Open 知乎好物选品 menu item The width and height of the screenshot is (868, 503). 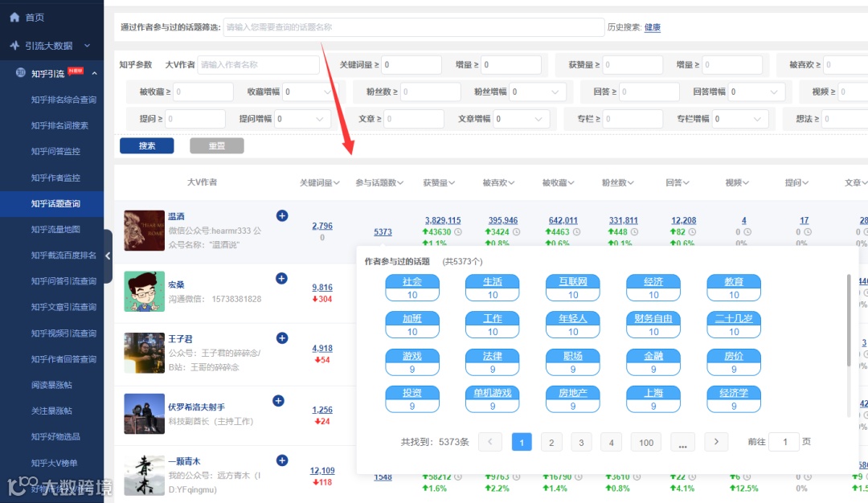55,436
